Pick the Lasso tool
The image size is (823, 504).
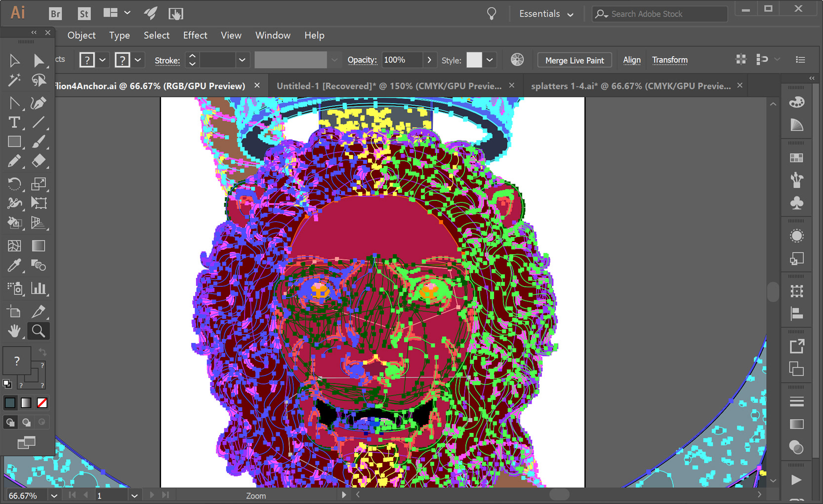pos(39,80)
